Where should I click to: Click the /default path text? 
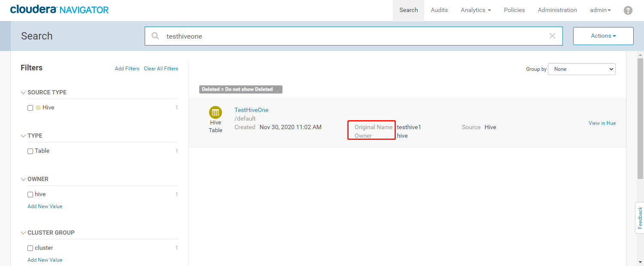[x=245, y=118]
